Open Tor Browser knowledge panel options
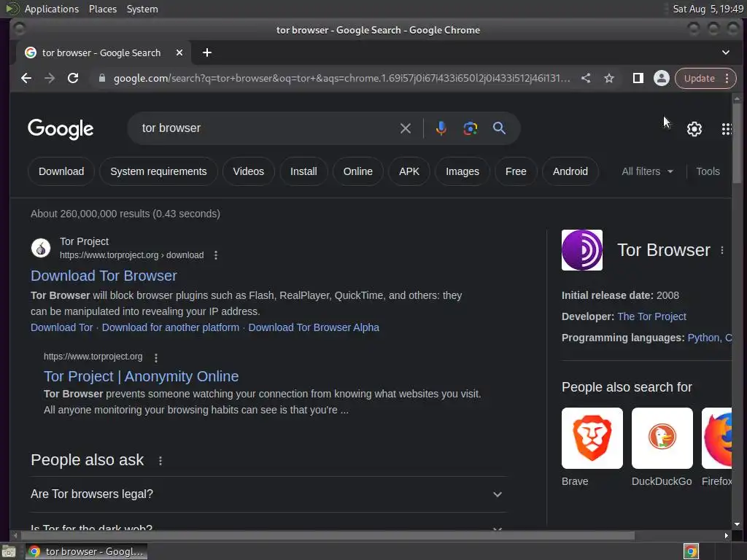This screenshot has height=560, width=747. [x=722, y=251]
